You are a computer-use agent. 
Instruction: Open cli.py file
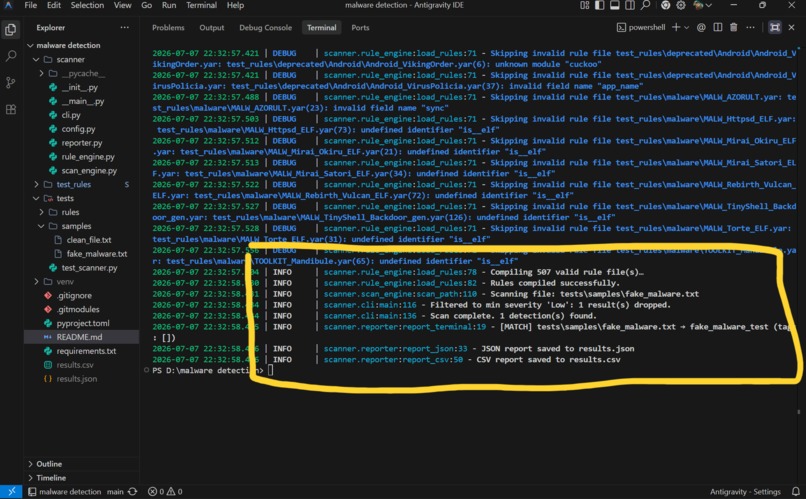(x=71, y=115)
